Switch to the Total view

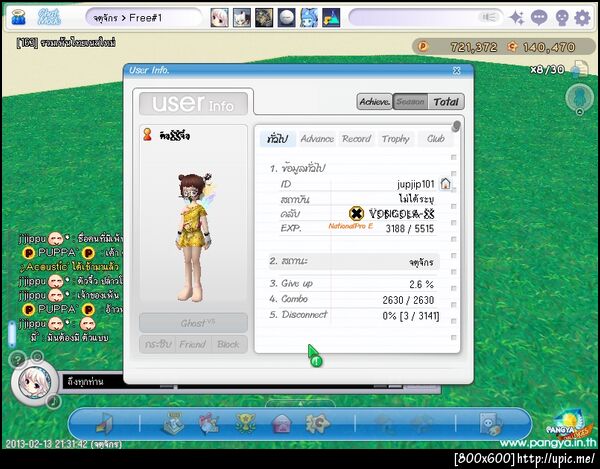pyautogui.click(x=446, y=102)
